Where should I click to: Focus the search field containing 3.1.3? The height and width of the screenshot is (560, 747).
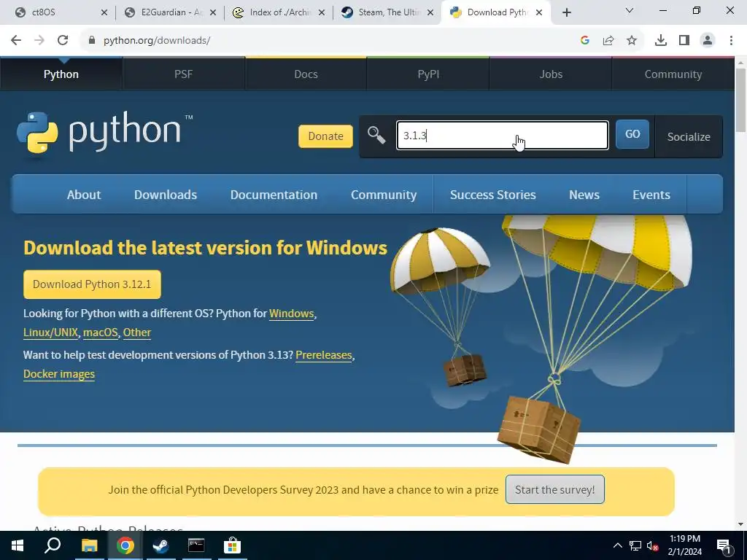(503, 135)
